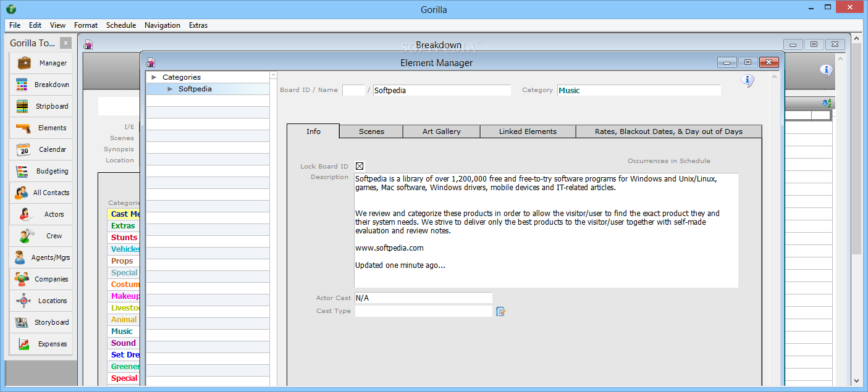Click the empty Cast Type field
Image resolution: width=868 pixels, height=392 pixels.
coord(423,311)
